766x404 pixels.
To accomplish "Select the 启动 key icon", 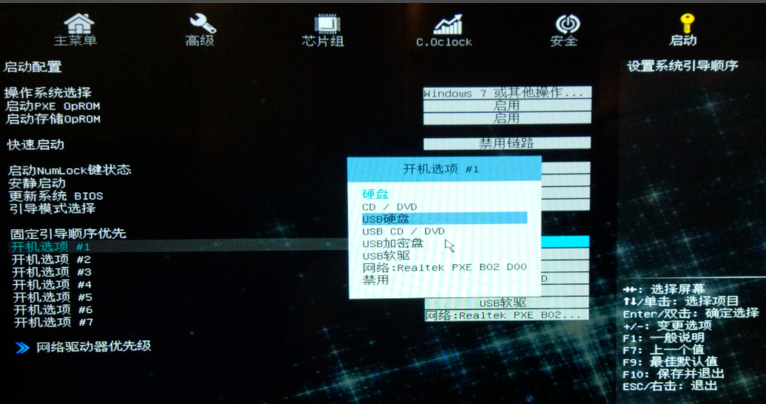I will (685, 24).
